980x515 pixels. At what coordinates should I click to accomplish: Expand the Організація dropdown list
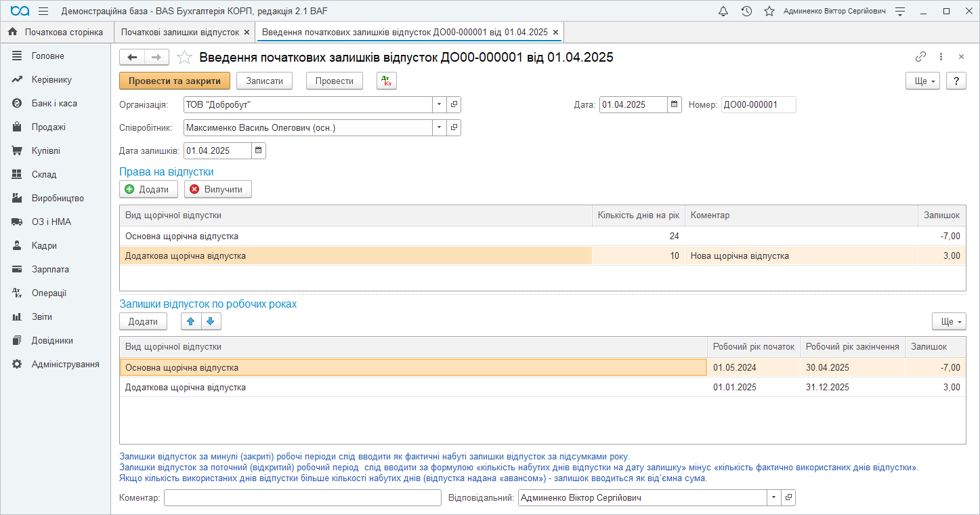[439, 104]
